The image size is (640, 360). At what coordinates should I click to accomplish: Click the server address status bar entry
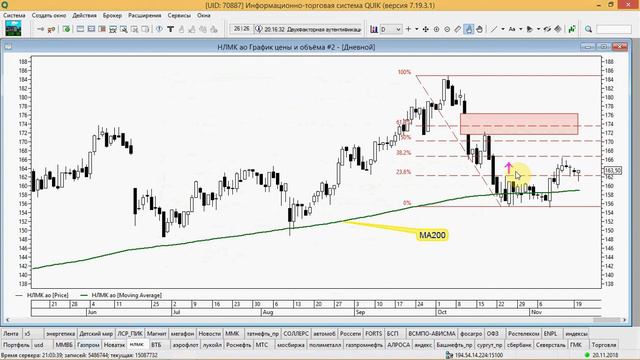click(x=475, y=356)
